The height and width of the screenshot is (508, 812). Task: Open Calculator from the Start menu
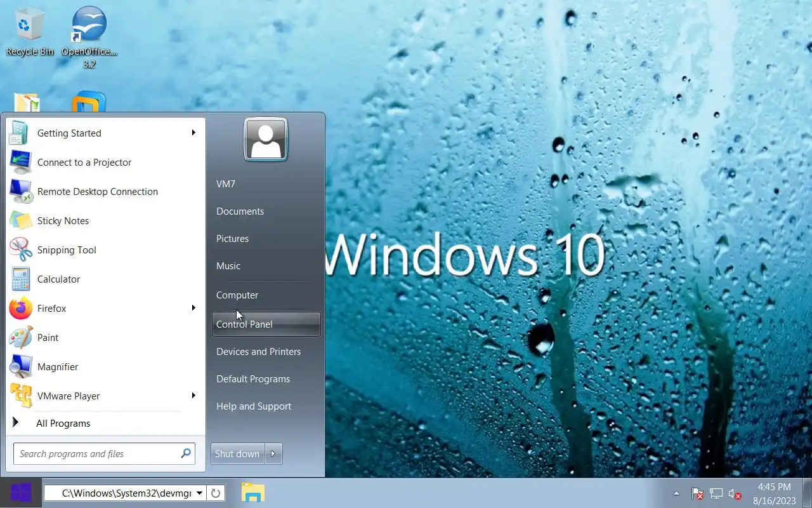tap(105, 279)
